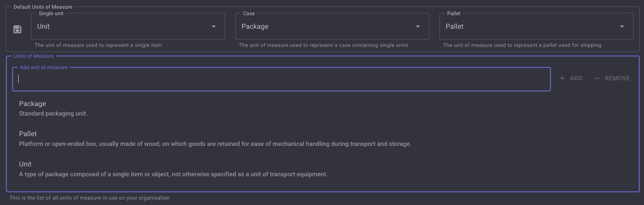Click the REMOVE button
Viewport: 644px width, 205px height.
click(x=612, y=78)
